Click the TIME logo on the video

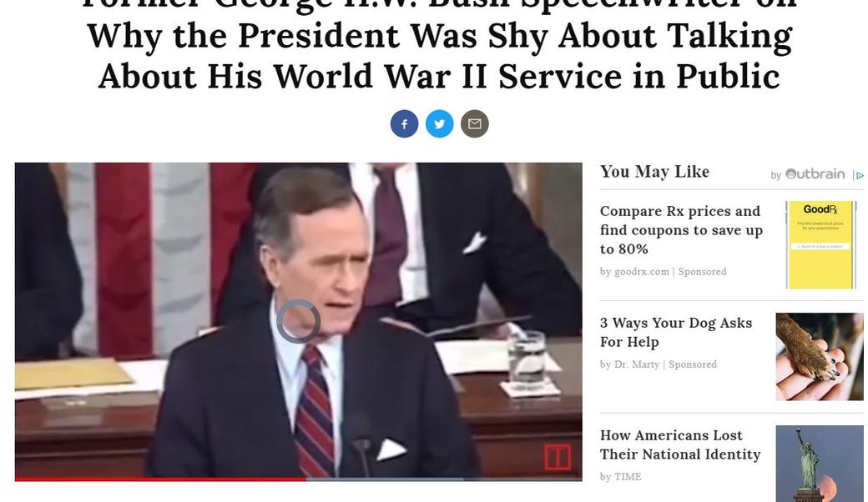tap(557, 457)
